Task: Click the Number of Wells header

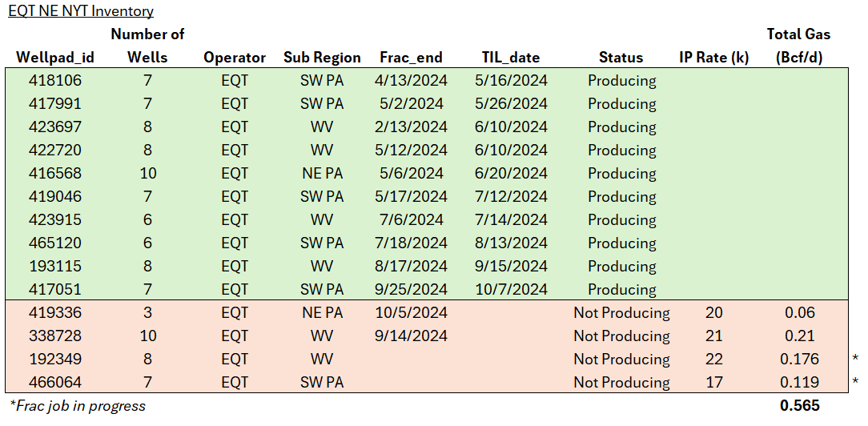Action: point(147,46)
